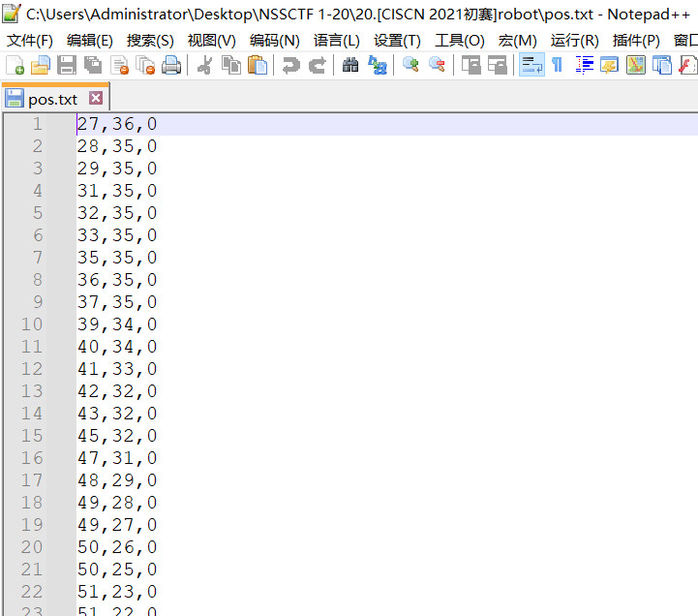Zoom out with the magnifier minus icon

[438, 66]
